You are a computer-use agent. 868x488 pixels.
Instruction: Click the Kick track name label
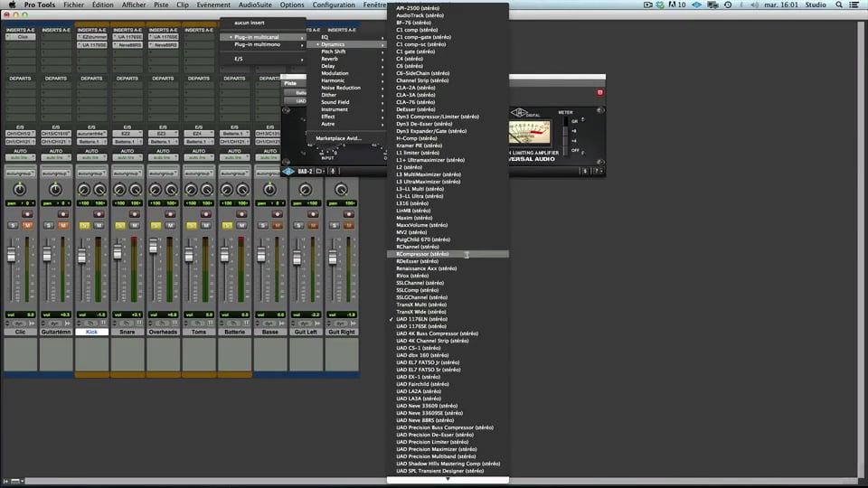pos(92,332)
